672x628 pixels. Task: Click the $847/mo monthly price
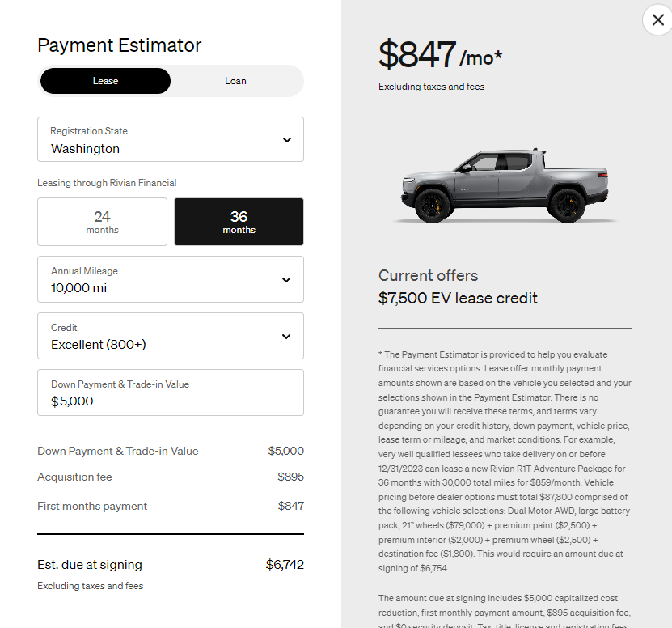(440, 55)
